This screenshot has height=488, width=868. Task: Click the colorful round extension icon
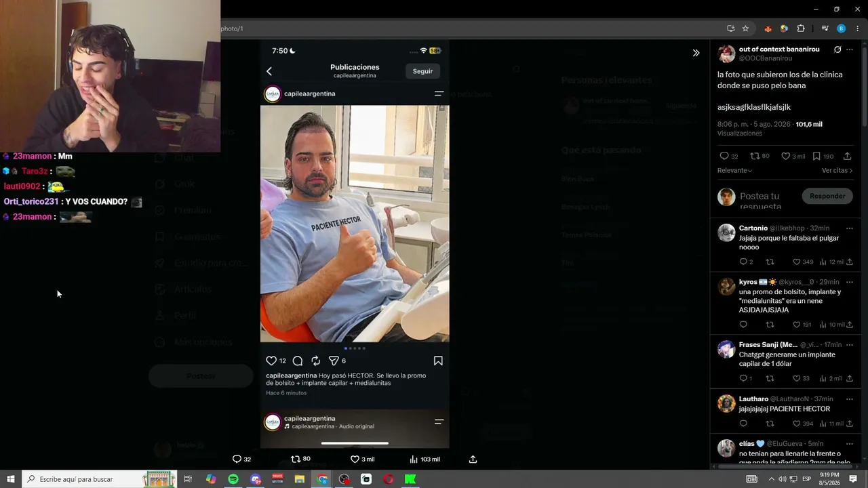point(784,28)
